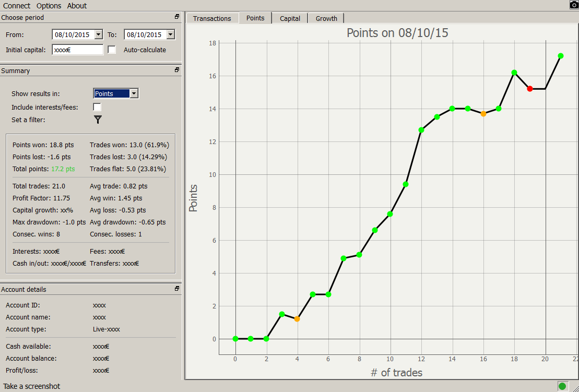Click the orange marker at trade 16
The height and width of the screenshot is (392, 579).
click(483, 114)
